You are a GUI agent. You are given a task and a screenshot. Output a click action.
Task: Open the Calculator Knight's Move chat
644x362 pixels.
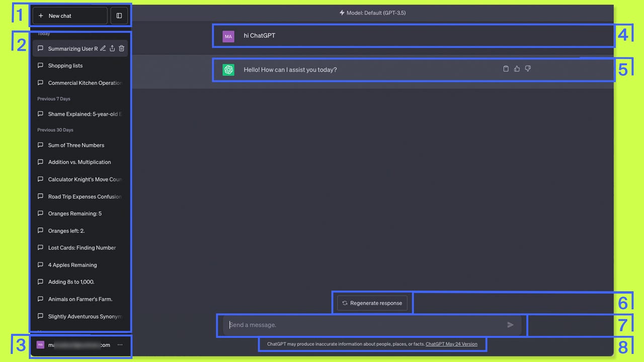(80, 179)
